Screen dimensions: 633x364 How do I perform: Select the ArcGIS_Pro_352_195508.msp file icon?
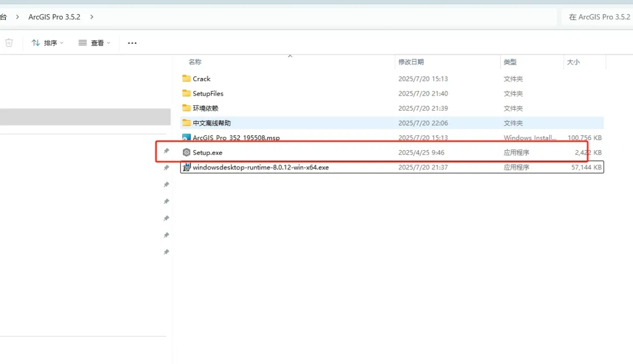[186, 137]
